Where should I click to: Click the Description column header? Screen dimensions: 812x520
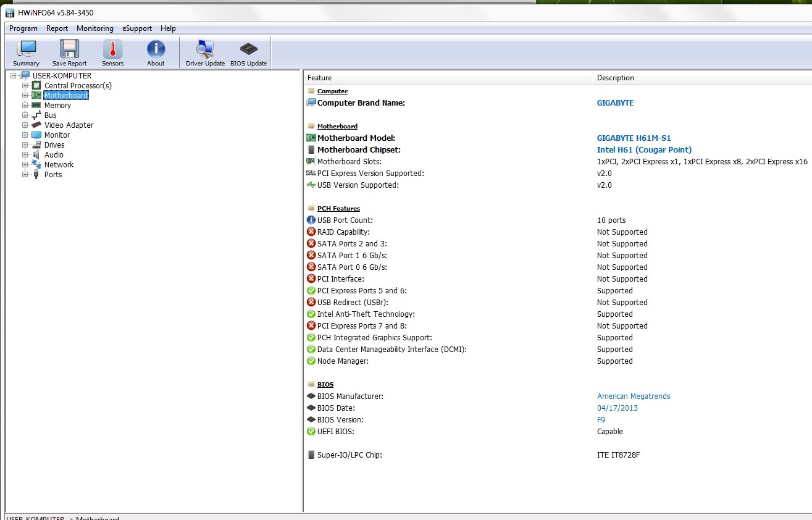point(703,78)
